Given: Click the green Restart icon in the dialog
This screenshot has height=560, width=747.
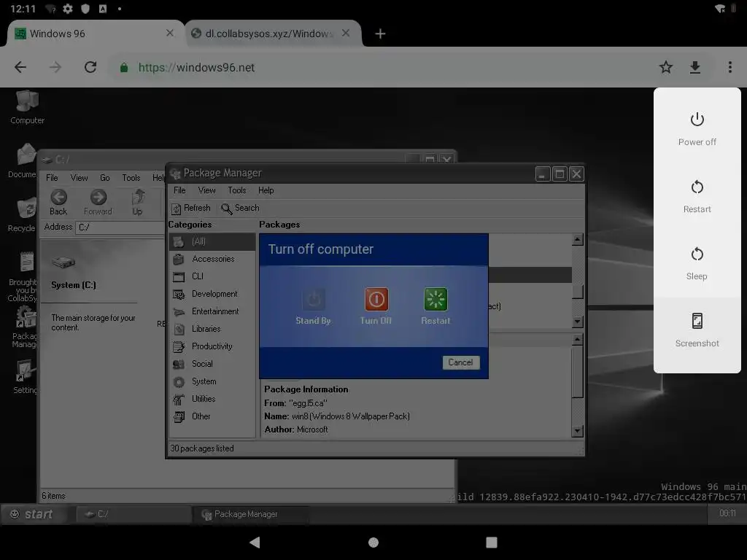Looking at the screenshot, I should [436, 299].
